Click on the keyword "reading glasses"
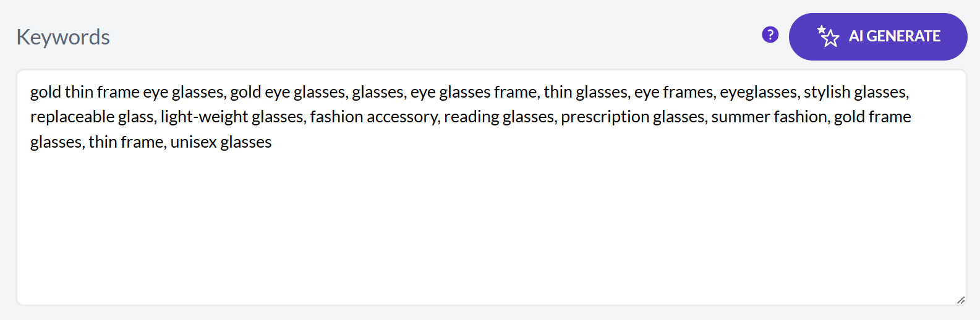The width and height of the screenshot is (980, 320). (499, 117)
